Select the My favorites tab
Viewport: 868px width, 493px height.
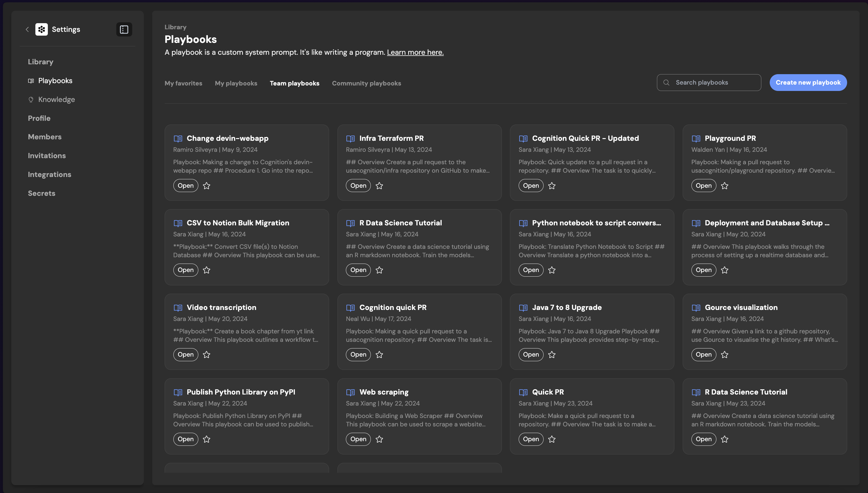pyautogui.click(x=183, y=83)
